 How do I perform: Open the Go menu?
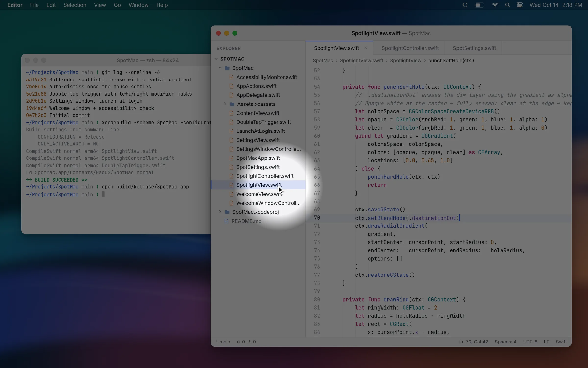click(x=117, y=5)
